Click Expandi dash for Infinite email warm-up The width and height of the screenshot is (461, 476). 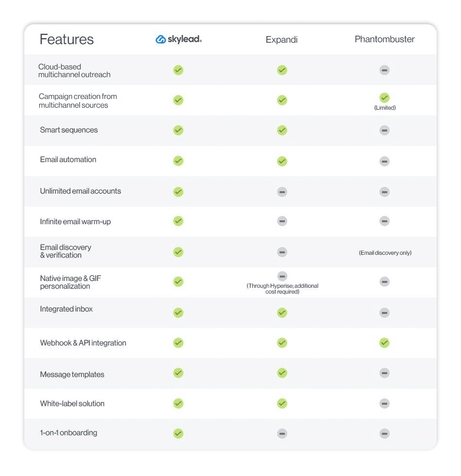coord(282,221)
